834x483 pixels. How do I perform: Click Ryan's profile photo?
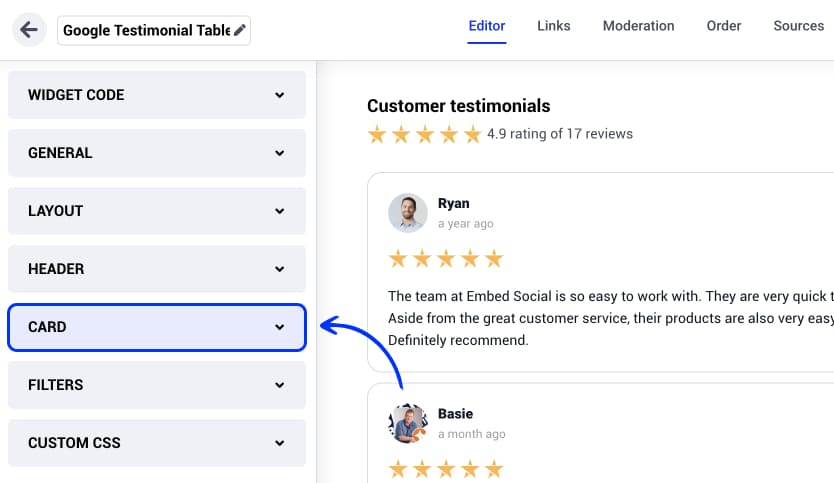408,213
